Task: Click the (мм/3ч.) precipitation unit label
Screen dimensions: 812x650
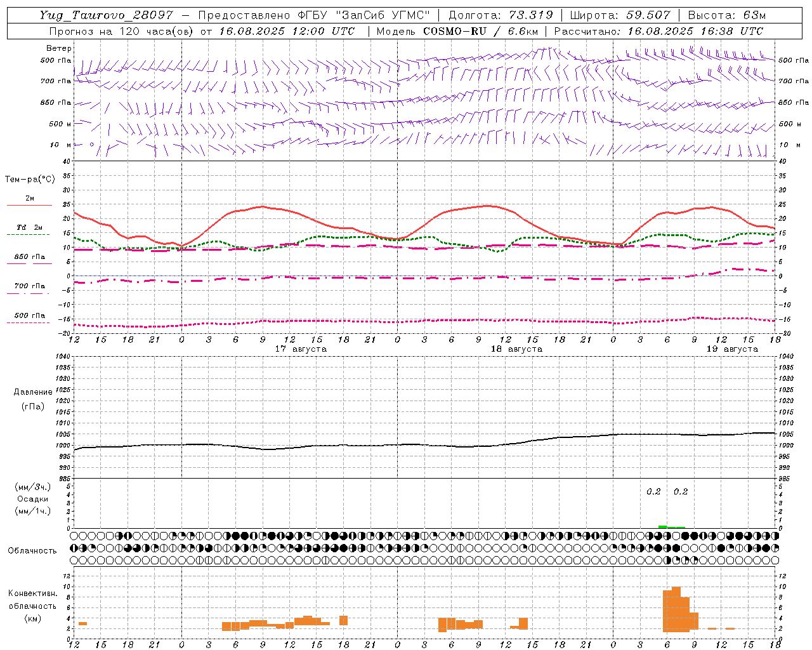Action: click(x=33, y=487)
